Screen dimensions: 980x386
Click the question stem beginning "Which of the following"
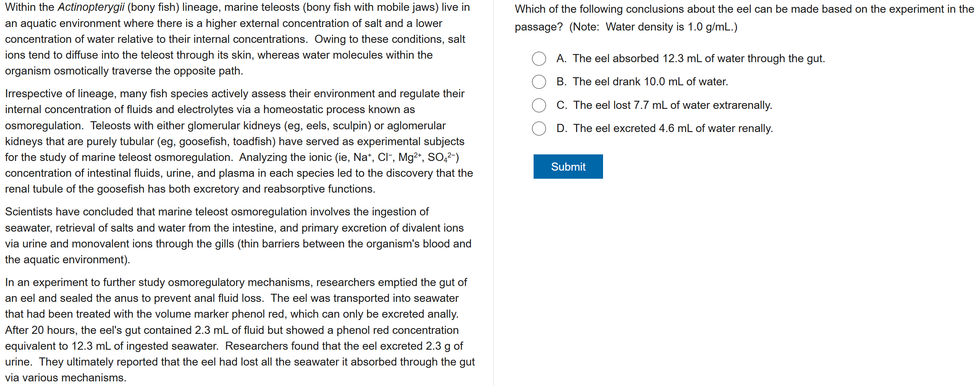click(745, 9)
